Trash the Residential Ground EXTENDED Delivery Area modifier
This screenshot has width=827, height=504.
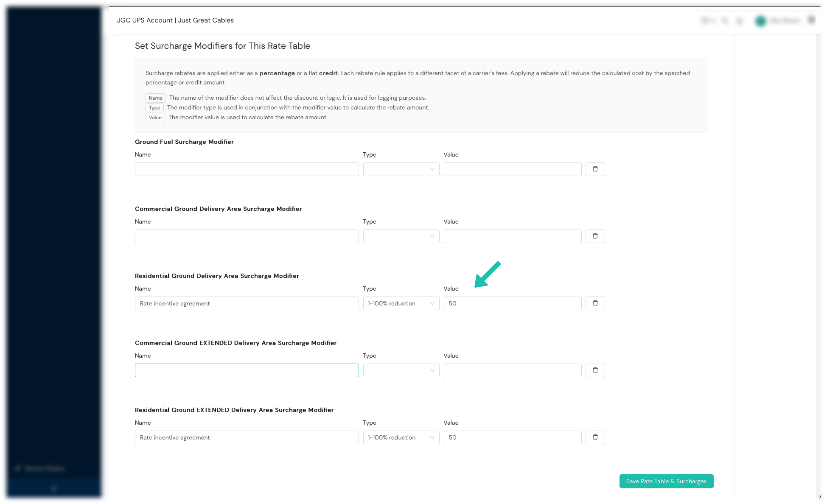pyautogui.click(x=595, y=437)
